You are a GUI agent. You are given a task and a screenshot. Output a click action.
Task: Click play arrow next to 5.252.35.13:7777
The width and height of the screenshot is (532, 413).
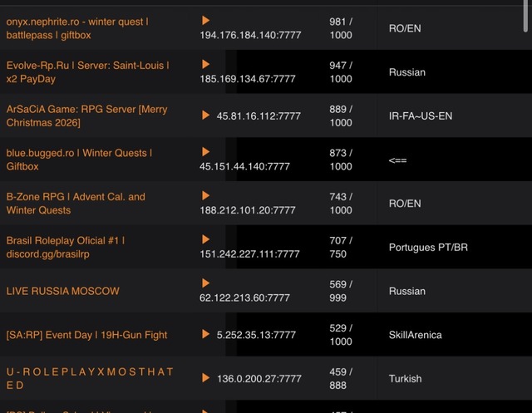tap(206, 334)
